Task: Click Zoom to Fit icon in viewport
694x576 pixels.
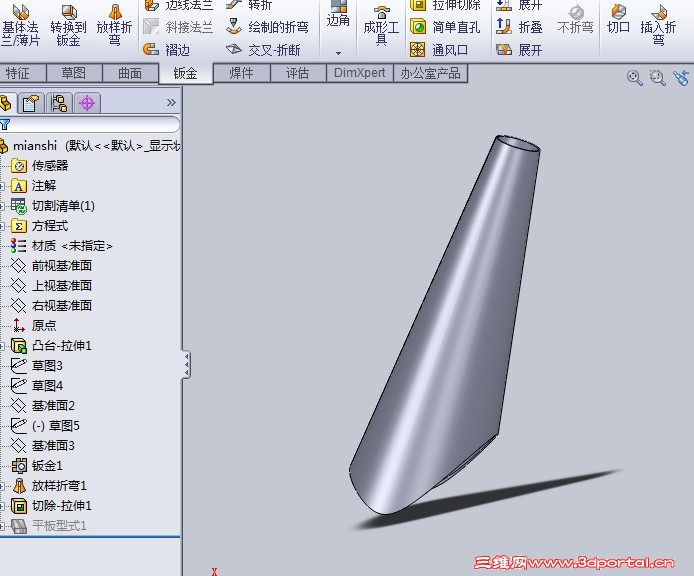Action: [x=634, y=77]
